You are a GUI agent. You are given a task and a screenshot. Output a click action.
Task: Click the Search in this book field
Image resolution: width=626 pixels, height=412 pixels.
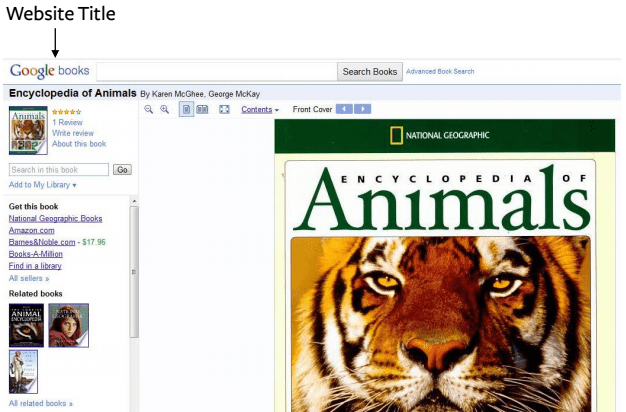pyautogui.click(x=59, y=170)
